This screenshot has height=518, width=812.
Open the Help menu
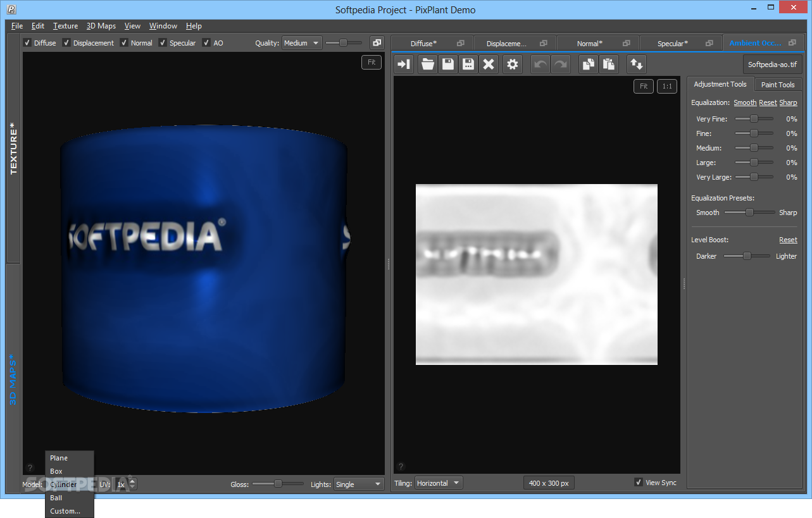pos(194,26)
